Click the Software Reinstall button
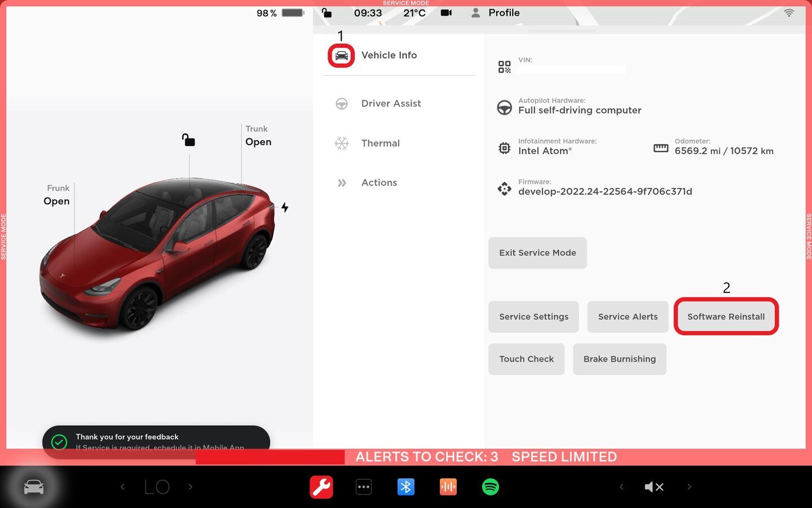812x508 pixels. 726,317
